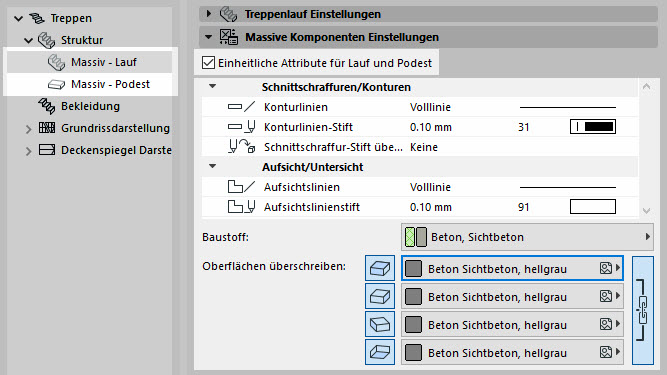Click the Aufsichtslinien Volllinie line preview
The height and width of the screenshot is (375, 667).
coord(568,187)
